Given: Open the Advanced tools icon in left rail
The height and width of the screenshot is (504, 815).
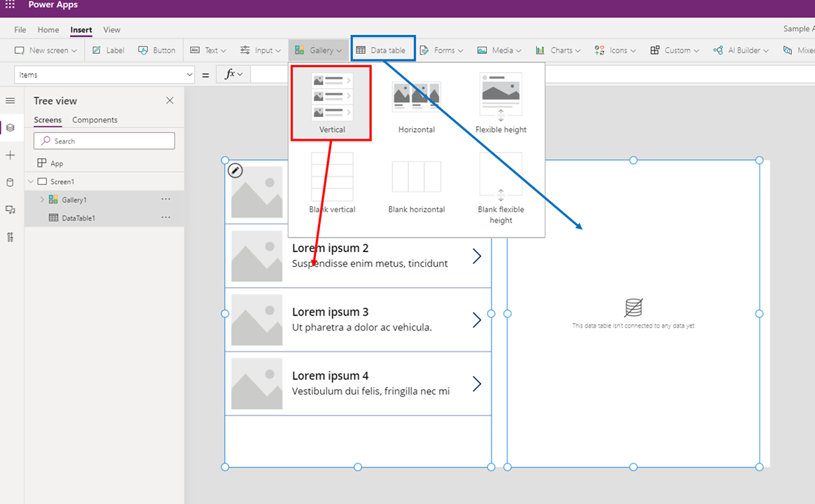Looking at the screenshot, I should coord(11,237).
